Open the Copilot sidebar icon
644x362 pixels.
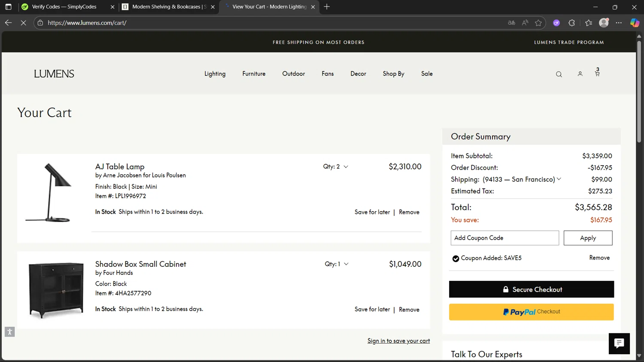click(634, 23)
